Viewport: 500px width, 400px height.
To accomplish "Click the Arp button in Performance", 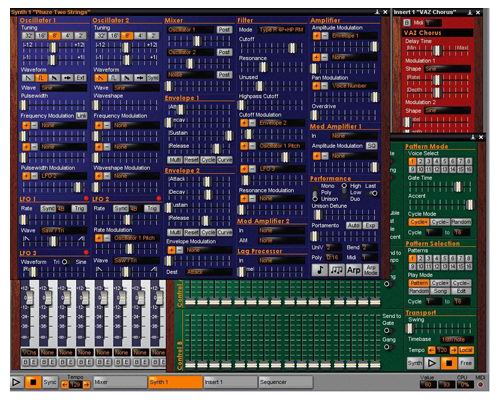I will (353, 270).
